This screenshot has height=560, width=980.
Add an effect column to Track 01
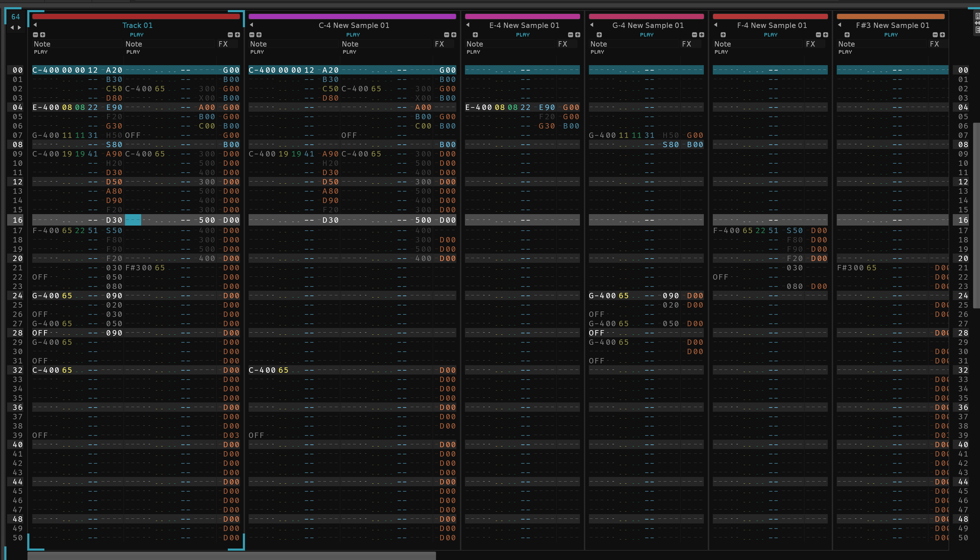237,35
